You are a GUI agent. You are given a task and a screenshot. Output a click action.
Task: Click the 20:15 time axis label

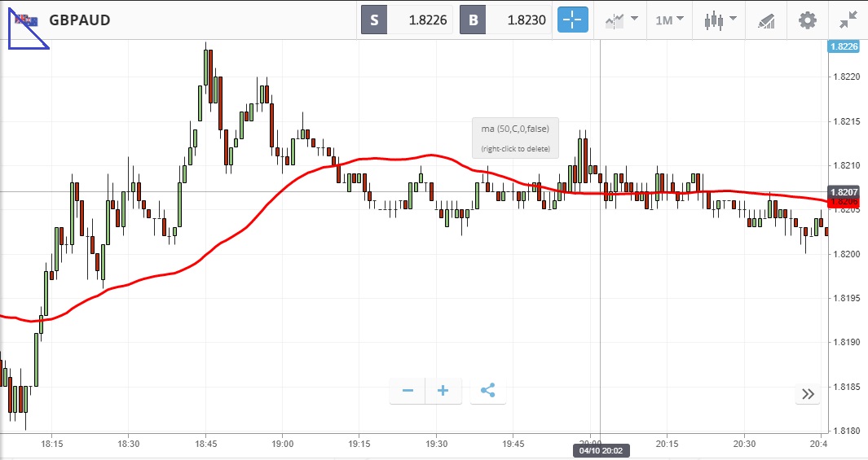[x=667, y=444]
